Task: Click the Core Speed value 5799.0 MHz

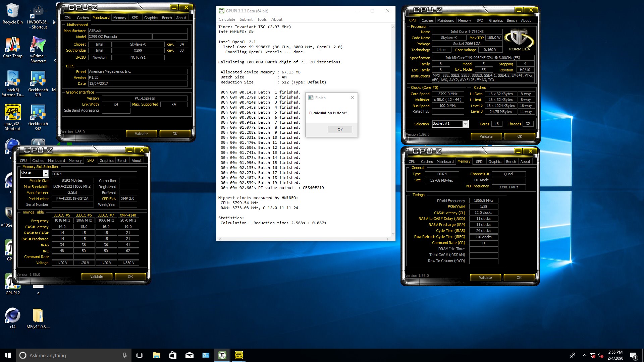Action: tap(448, 94)
